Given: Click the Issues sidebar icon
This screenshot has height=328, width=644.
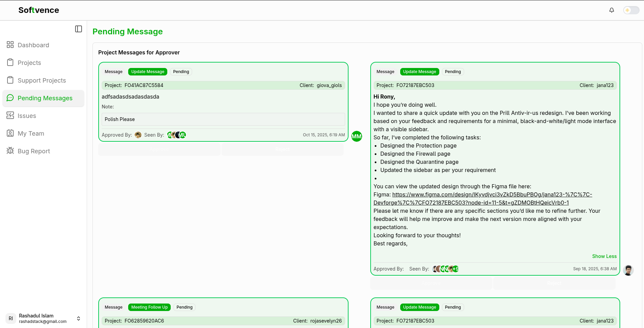Looking at the screenshot, I should click(x=10, y=116).
